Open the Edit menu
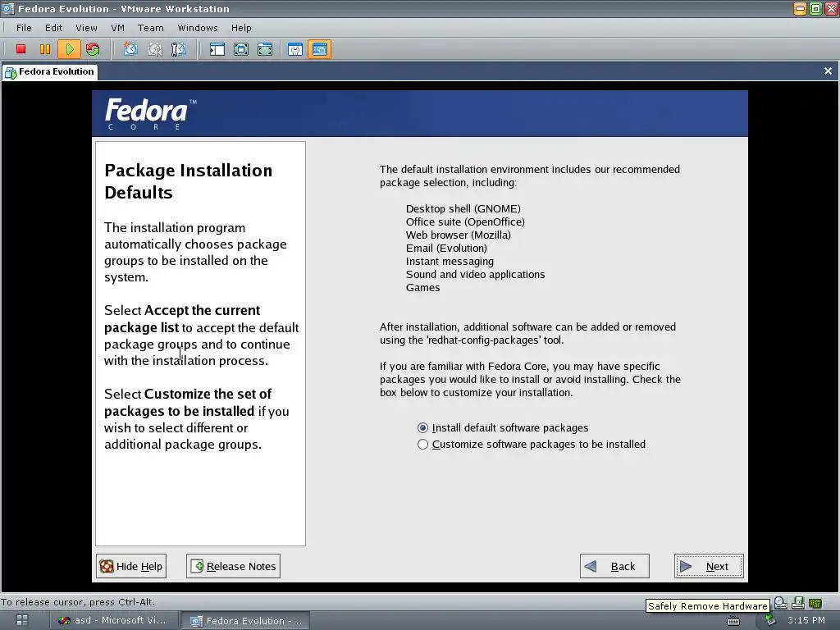 pos(53,28)
